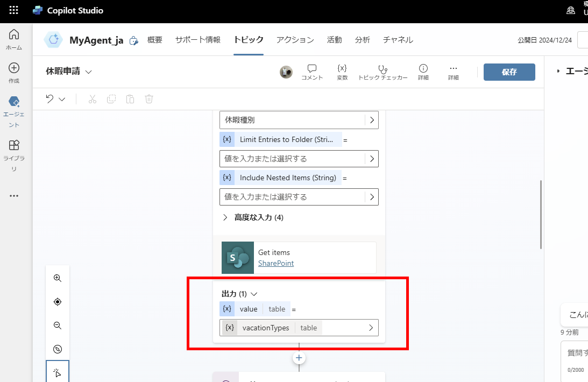Open the コメント (comments) panel
The height and width of the screenshot is (382, 588).
[311, 72]
